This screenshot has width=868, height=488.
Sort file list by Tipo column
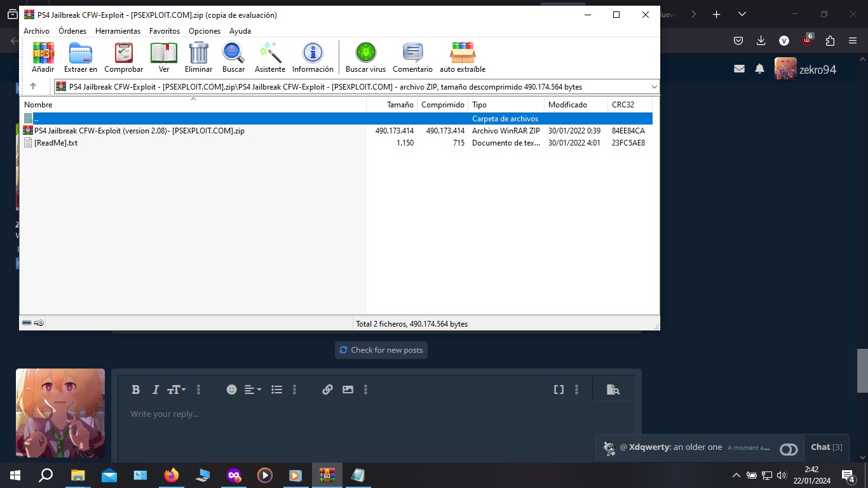pos(506,105)
